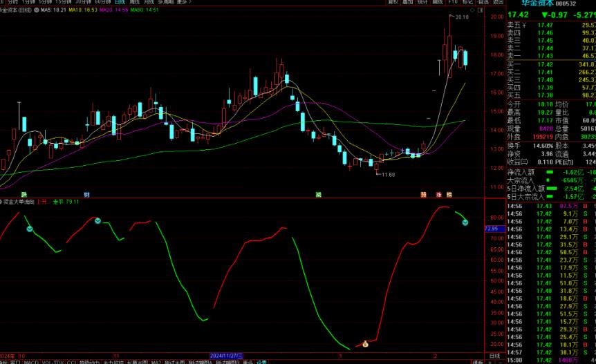This screenshot has height=364, width=596.
Task: Switch to 周线 weekly chart
Action: (135, 2)
